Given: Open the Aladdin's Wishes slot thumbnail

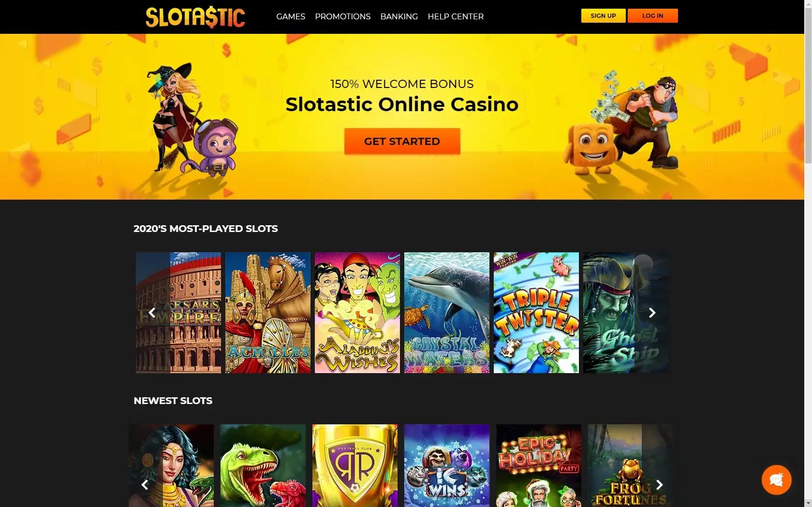Looking at the screenshot, I should [357, 313].
